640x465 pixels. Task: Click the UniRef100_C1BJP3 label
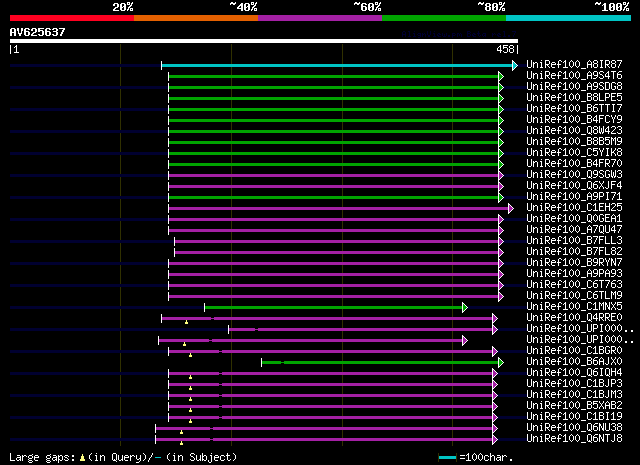574,384
